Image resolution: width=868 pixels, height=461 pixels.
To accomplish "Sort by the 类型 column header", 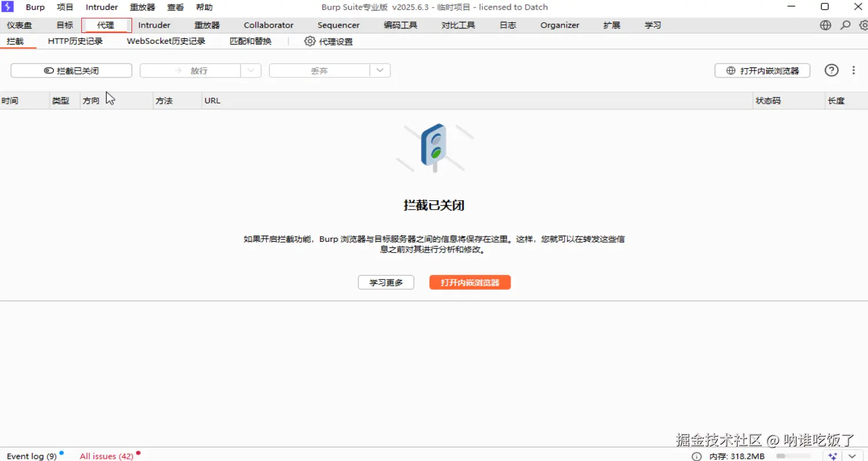I will 65,100.
